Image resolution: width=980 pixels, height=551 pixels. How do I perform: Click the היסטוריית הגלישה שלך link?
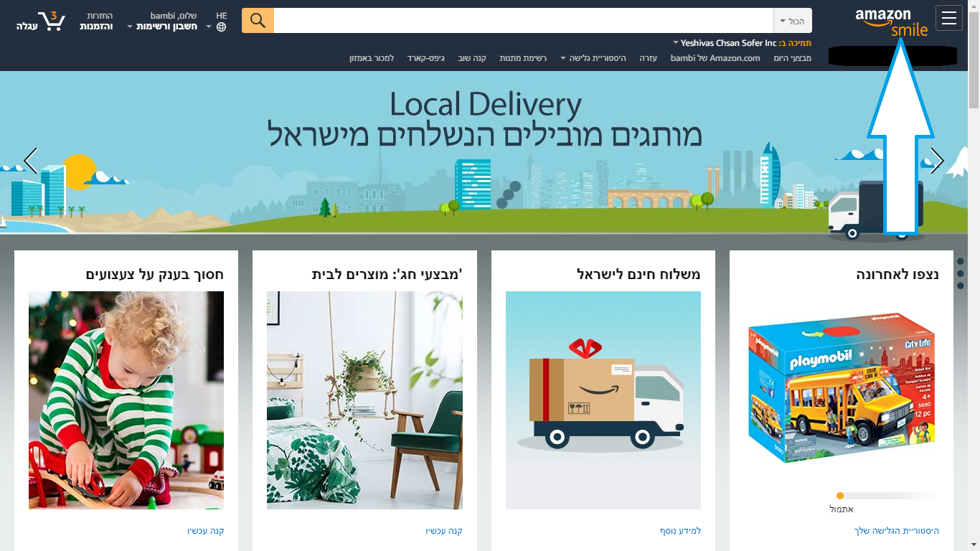(x=897, y=531)
